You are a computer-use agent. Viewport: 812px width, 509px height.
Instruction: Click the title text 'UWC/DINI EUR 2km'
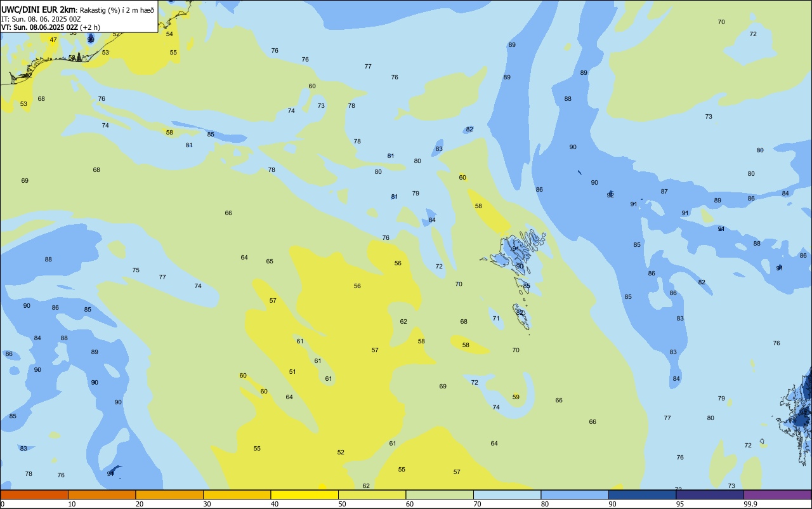tap(39, 10)
